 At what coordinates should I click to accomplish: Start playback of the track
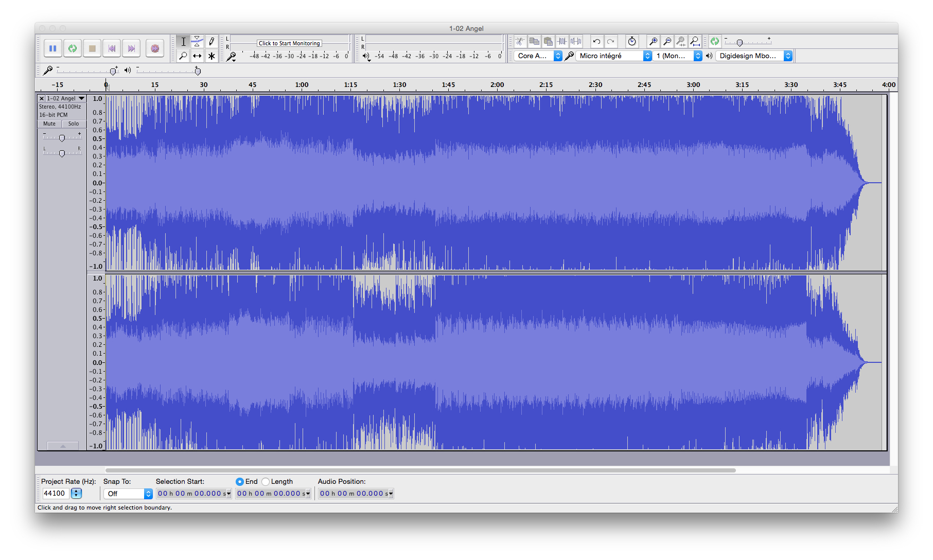[73, 48]
